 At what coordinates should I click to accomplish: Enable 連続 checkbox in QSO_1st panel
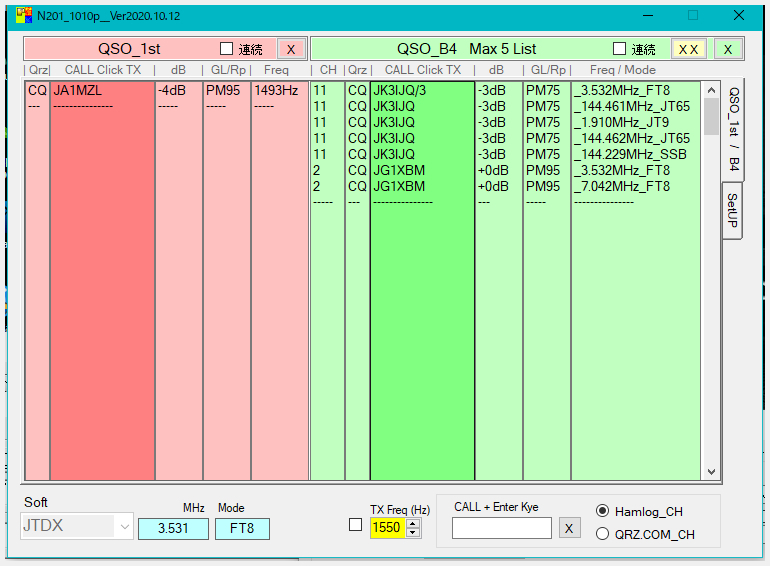tap(226, 49)
